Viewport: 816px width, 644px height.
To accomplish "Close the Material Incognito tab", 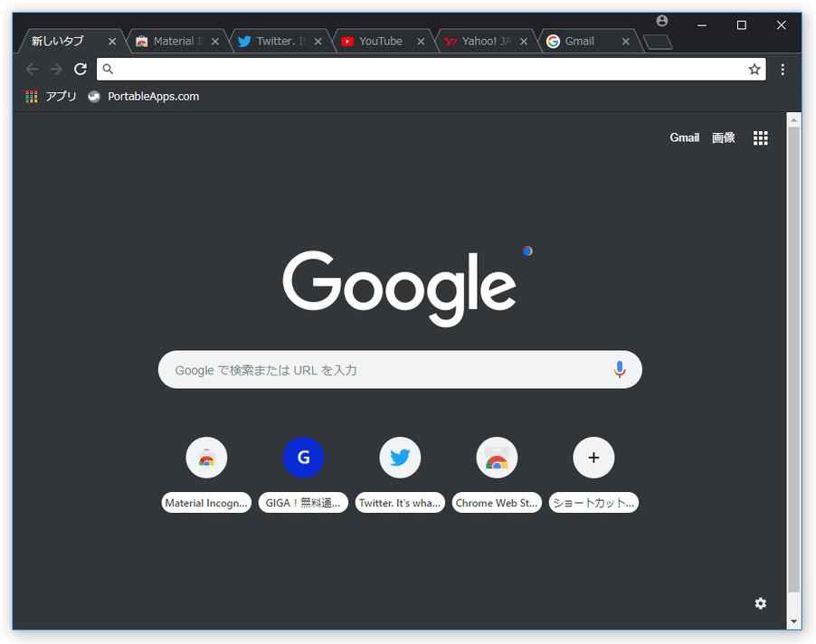I will [x=215, y=42].
